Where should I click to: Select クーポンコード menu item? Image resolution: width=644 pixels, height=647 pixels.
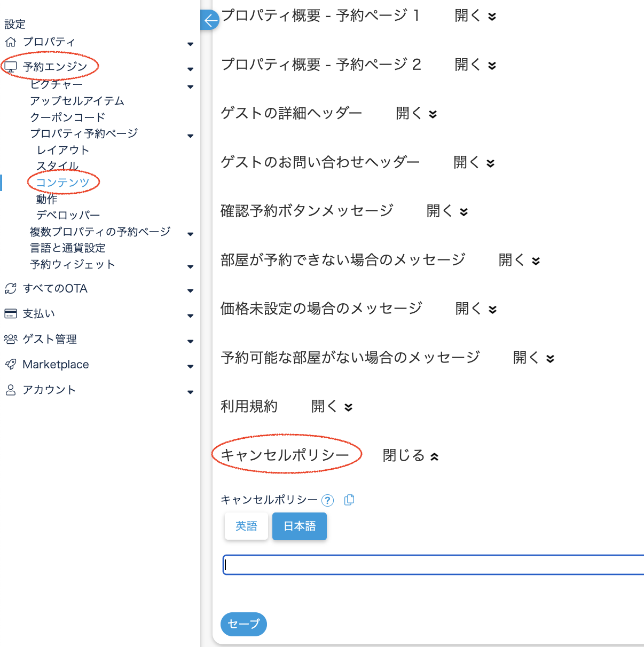click(x=67, y=117)
